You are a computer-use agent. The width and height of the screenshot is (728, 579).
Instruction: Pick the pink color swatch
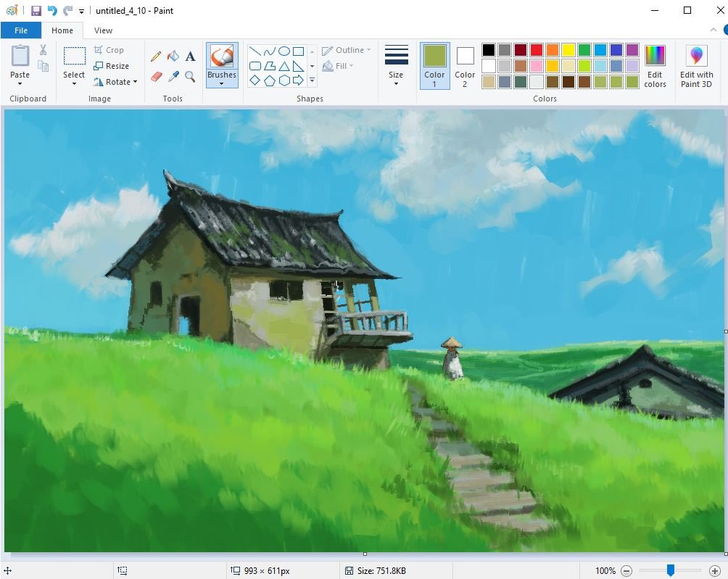537,66
